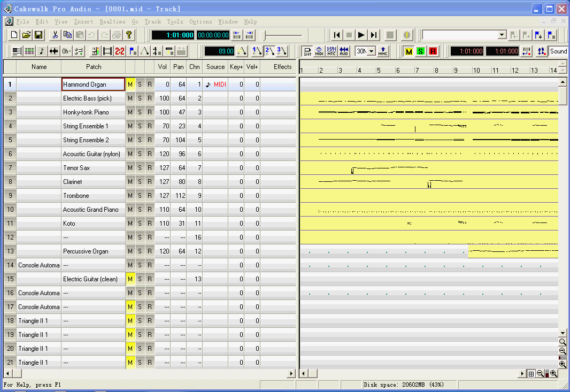Open the Tools menu

pyautogui.click(x=175, y=22)
